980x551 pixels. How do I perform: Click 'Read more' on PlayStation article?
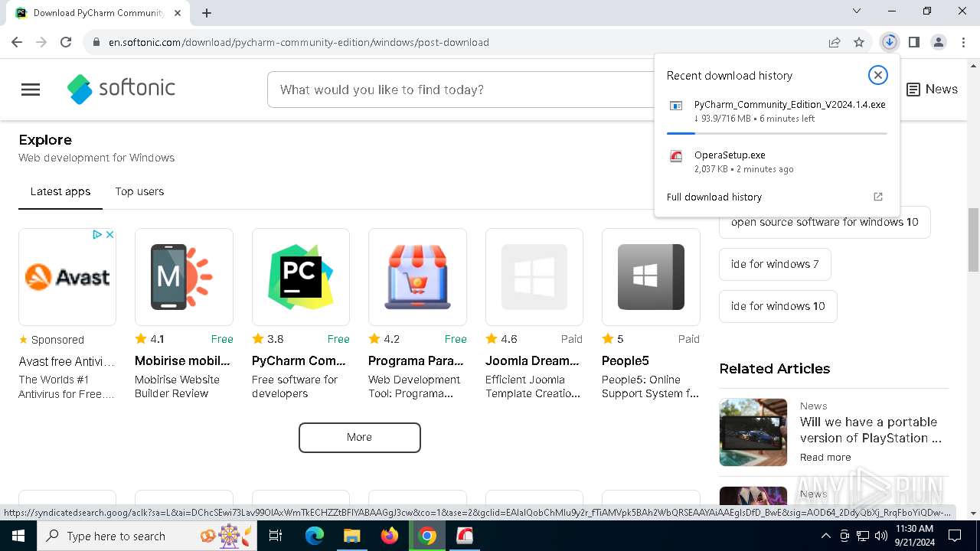[x=825, y=457]
